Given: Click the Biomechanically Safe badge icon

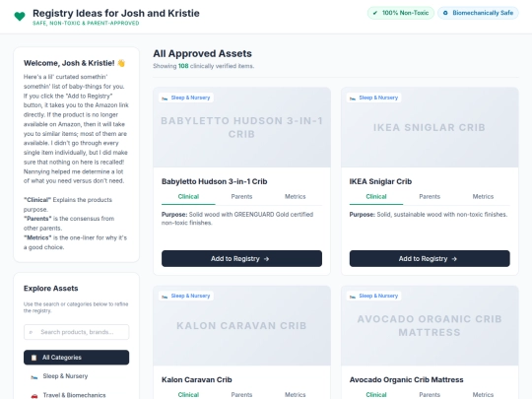Looking at the screenshot, I should [x=445, y=13].
